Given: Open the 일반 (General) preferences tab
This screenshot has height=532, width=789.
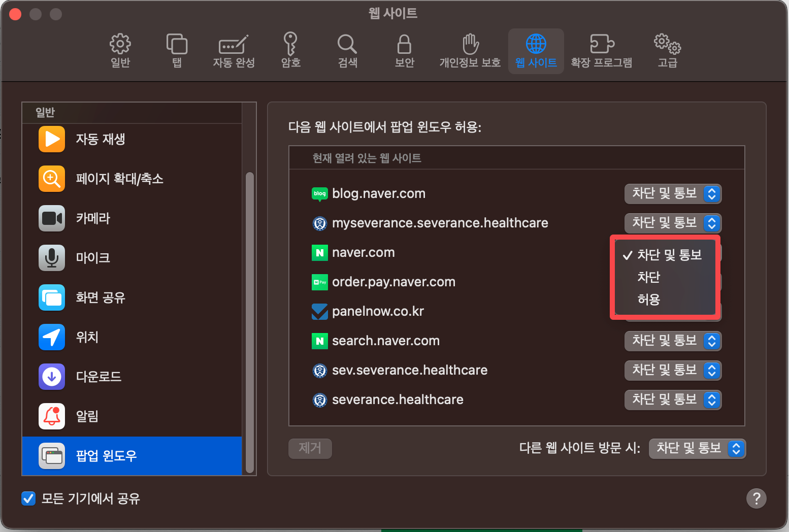Looking at the screenshot, I should (x=120, y=51).
